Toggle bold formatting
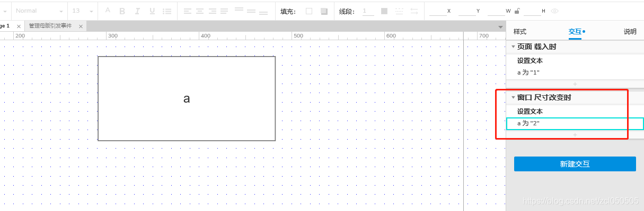The height and width of the screenshot is (211, 644). tap(122, 11)
